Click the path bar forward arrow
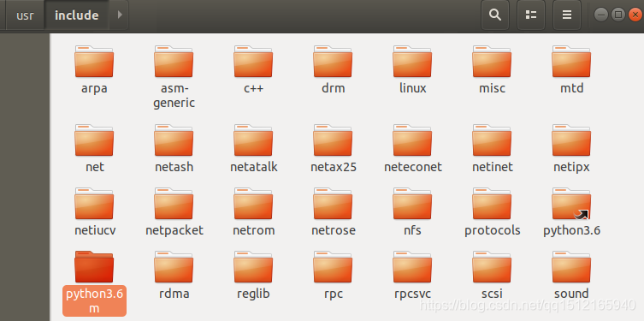 (120, 15)
